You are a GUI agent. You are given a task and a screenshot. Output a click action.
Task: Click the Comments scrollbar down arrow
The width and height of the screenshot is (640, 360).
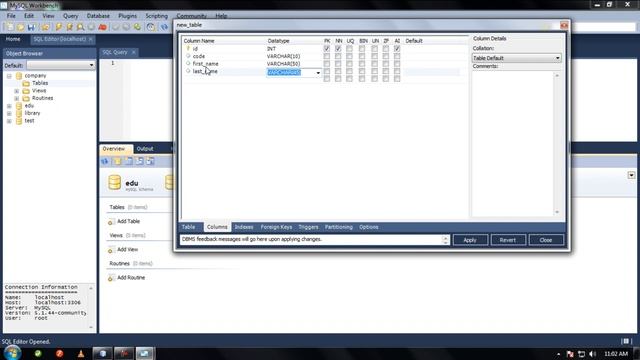pyautogui.click(x=557, y=212)
